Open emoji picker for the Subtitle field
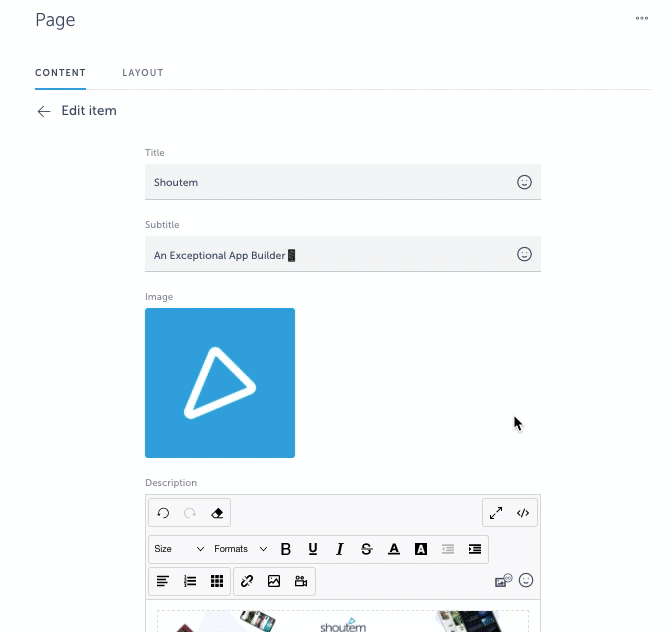672x632 pixels. click(524, 254)
